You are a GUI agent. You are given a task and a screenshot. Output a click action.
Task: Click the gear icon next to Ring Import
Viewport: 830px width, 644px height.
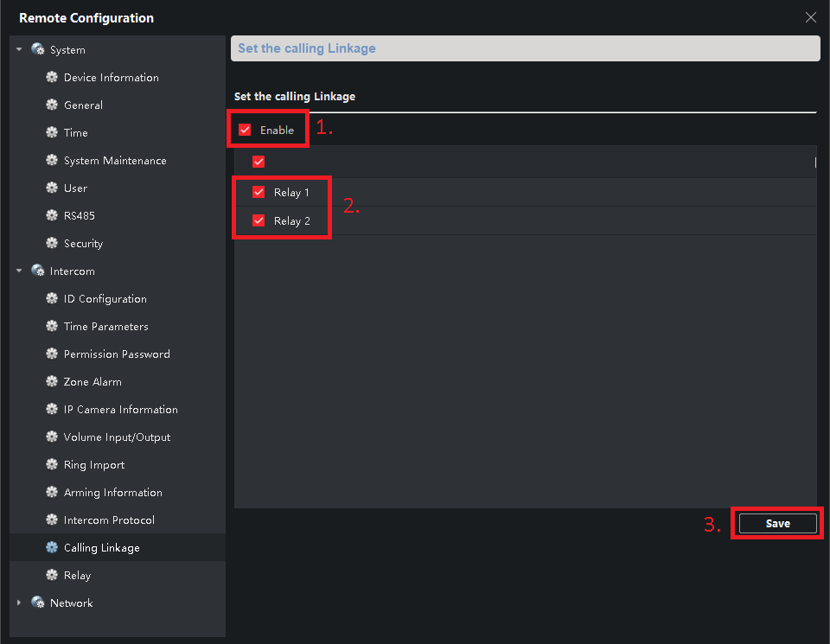click(x=52, y=465)
